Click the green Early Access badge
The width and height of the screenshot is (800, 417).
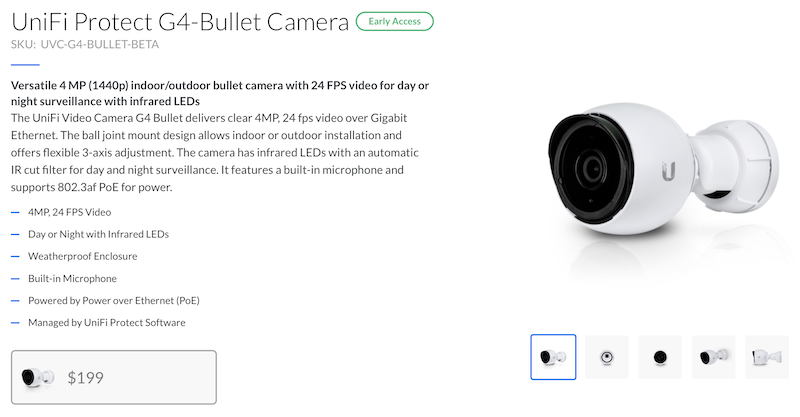tap(394, 21)
